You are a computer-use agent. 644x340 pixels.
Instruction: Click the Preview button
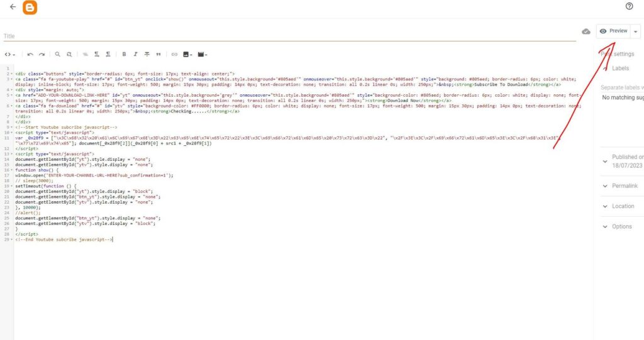click(x=613, y=31)
